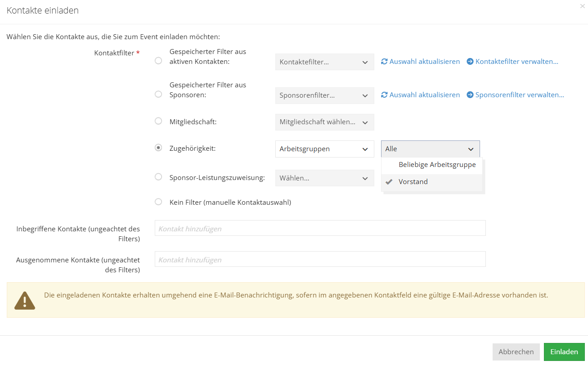Expand Mitgliedschaft wählen dropdown

tap(324, 122)
